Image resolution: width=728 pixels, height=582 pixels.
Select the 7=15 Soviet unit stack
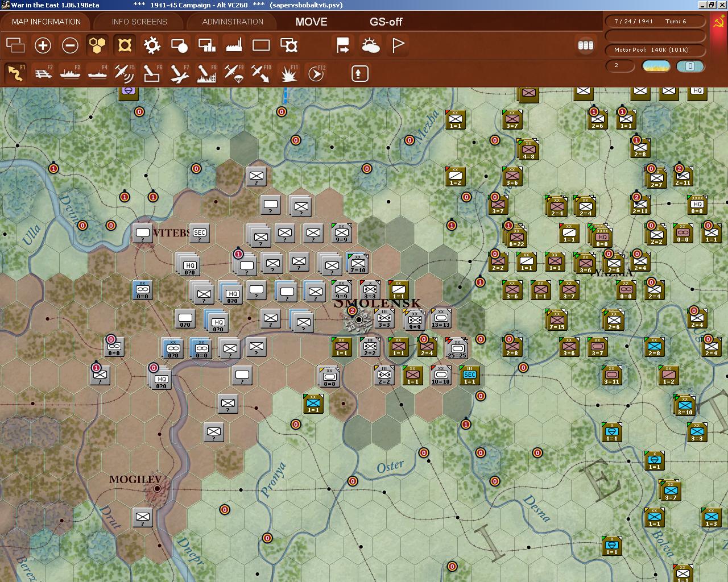(x=556, y=320)
